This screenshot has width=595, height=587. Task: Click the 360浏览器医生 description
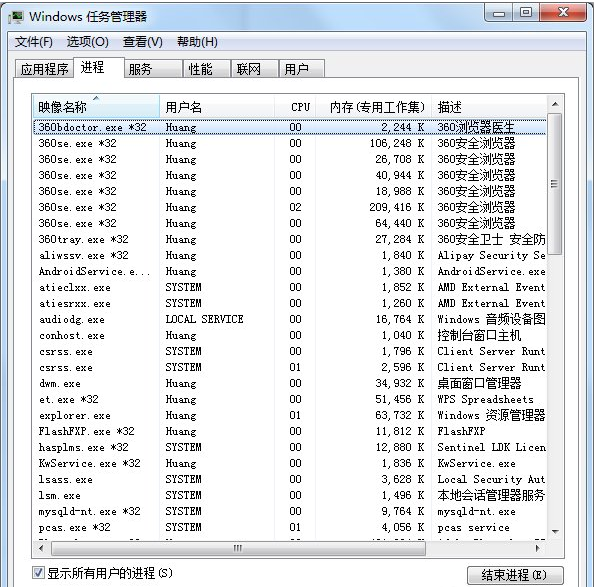coord(476,127)
